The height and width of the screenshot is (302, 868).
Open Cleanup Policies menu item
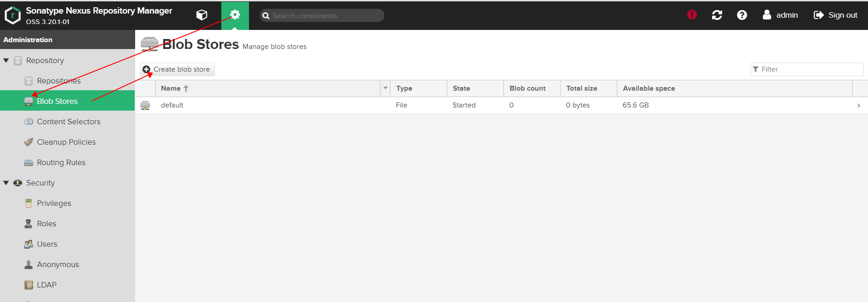coord(67,142)
